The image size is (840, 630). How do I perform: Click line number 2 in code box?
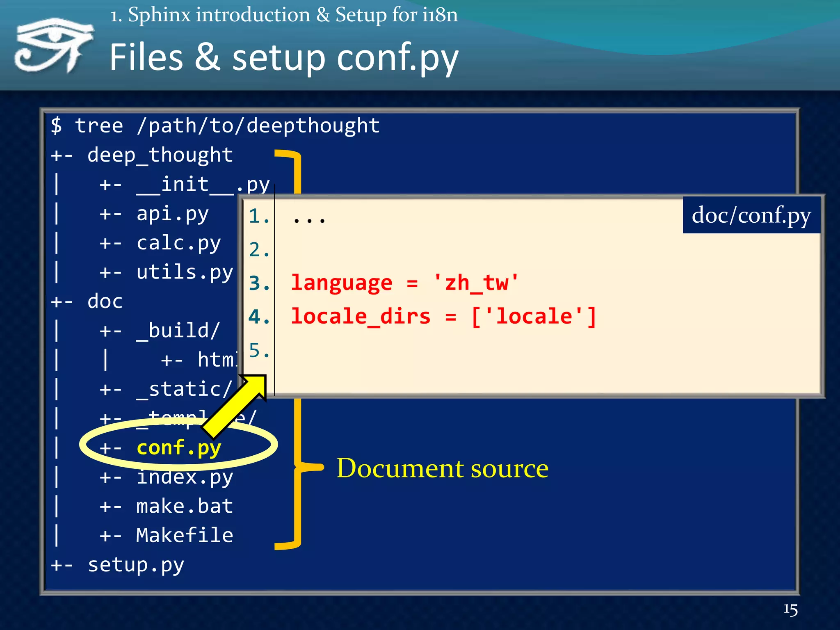tap(259, 250)
